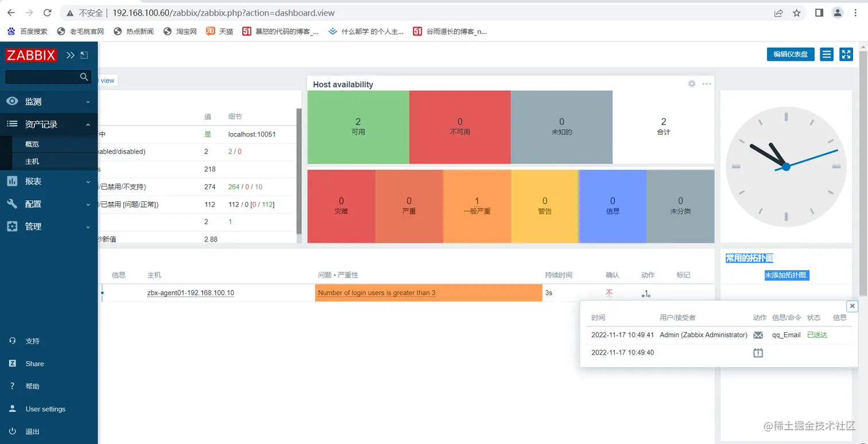Open host zbx-agent01-192.168.100.10 link
This screenshot has height=444, width=868.
pos(191,293)
